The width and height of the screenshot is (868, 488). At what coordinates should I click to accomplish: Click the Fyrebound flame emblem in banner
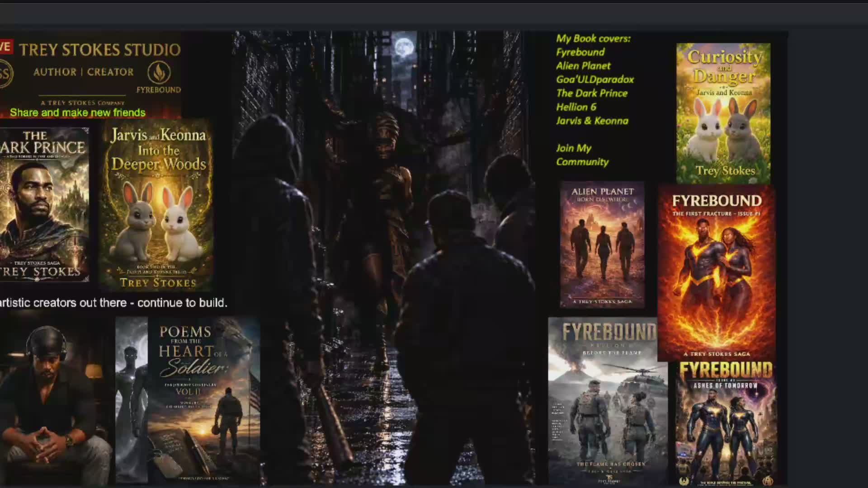click(159, 73)
